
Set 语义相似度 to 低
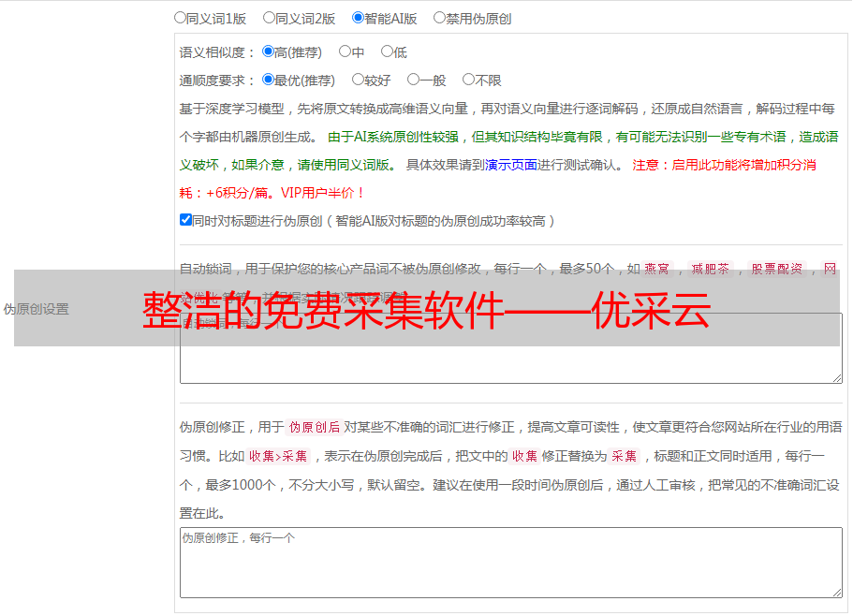(387, 51)
